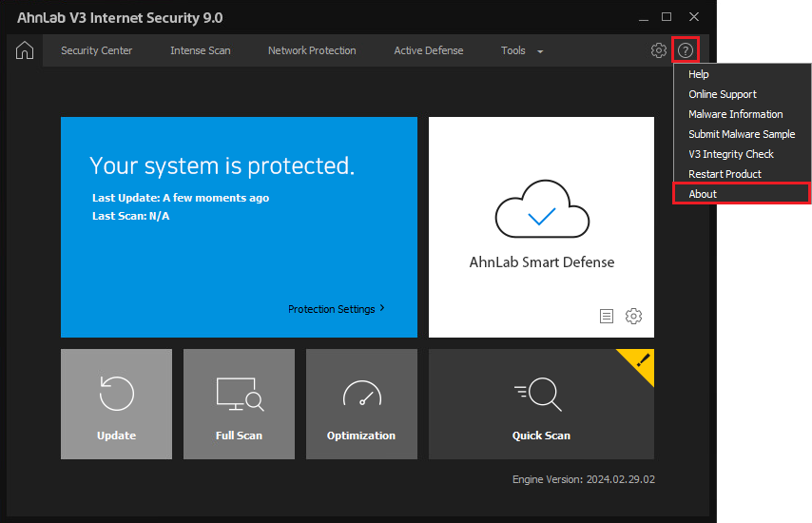
Task: Expand the Tools dropdown menu
Action: pos(522,50)
